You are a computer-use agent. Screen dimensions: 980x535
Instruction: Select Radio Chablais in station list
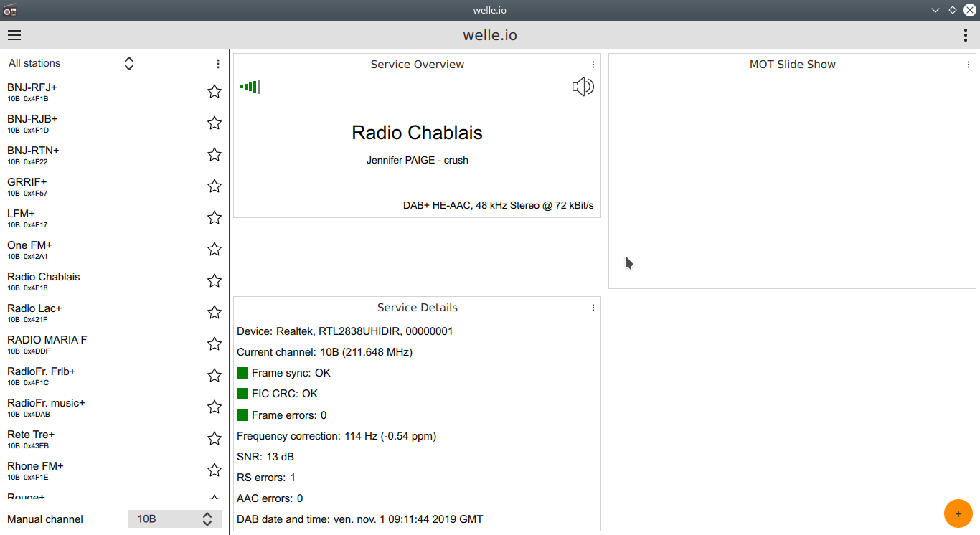115,280
